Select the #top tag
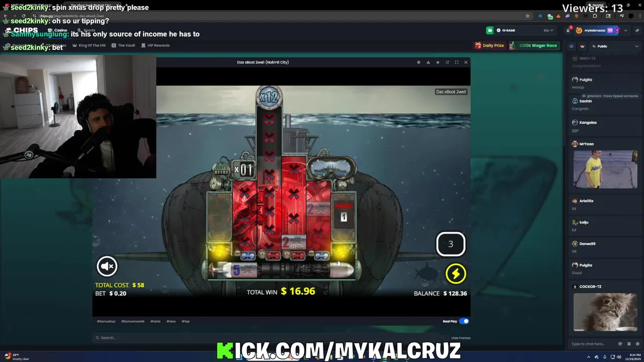 click(x=186, y=321)
